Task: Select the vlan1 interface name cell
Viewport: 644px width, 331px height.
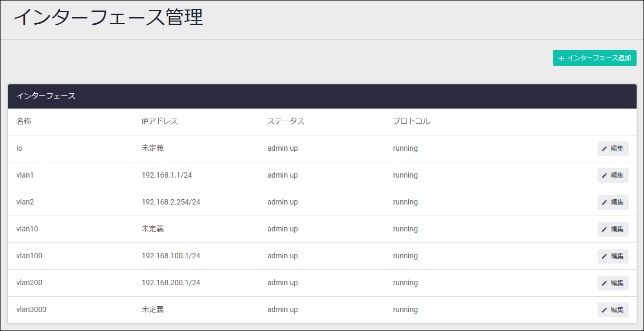Action: [x=25, y=175]
